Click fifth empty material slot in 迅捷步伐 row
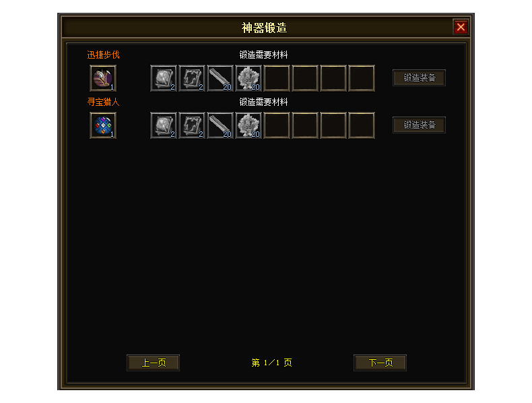This screenshot has height=403, width=532. [x=277, y=78]
